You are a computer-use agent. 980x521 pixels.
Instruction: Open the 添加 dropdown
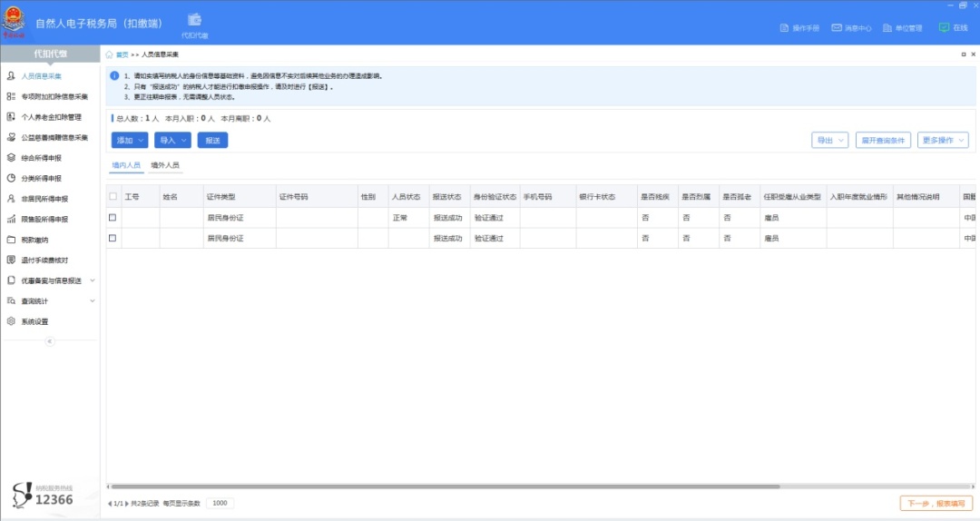[129, 141]
